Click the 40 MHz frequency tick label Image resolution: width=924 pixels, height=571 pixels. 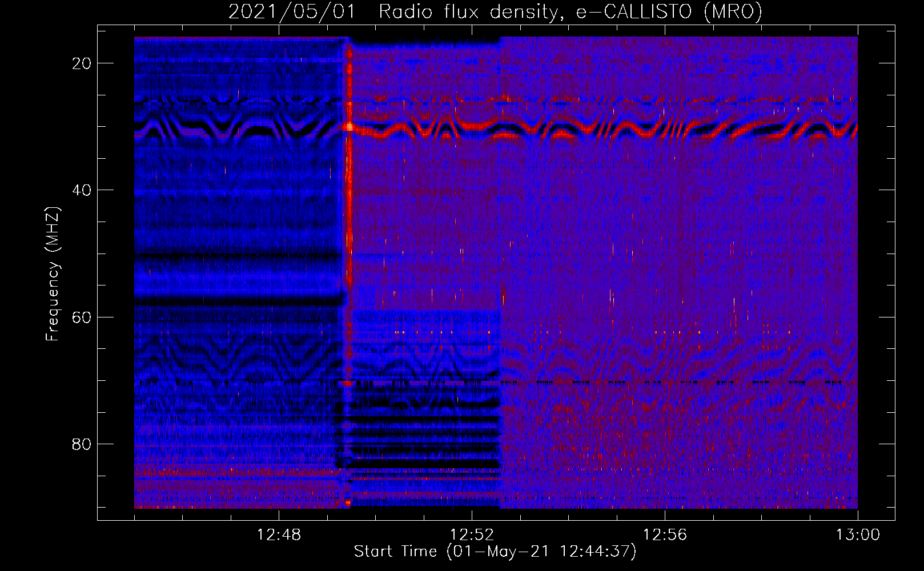pos(82,190)
